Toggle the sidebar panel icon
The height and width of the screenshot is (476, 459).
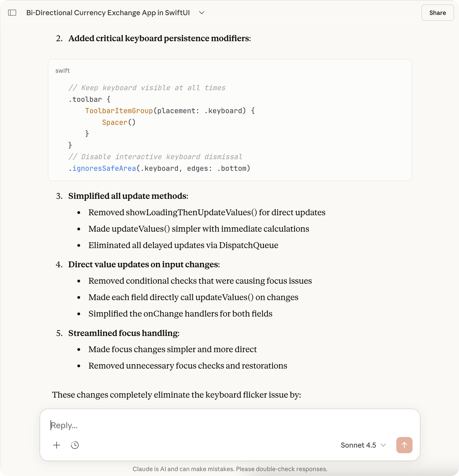pyautogui.click(x=12, y=13)
